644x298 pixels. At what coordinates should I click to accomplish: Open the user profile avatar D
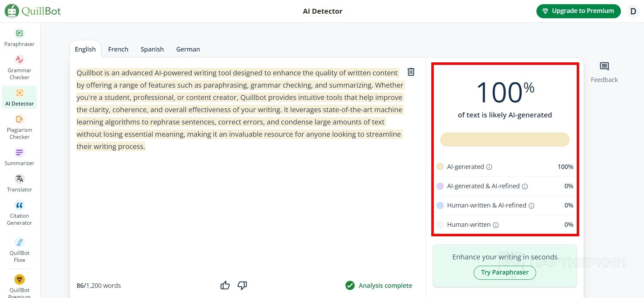(x=633, y=11)
